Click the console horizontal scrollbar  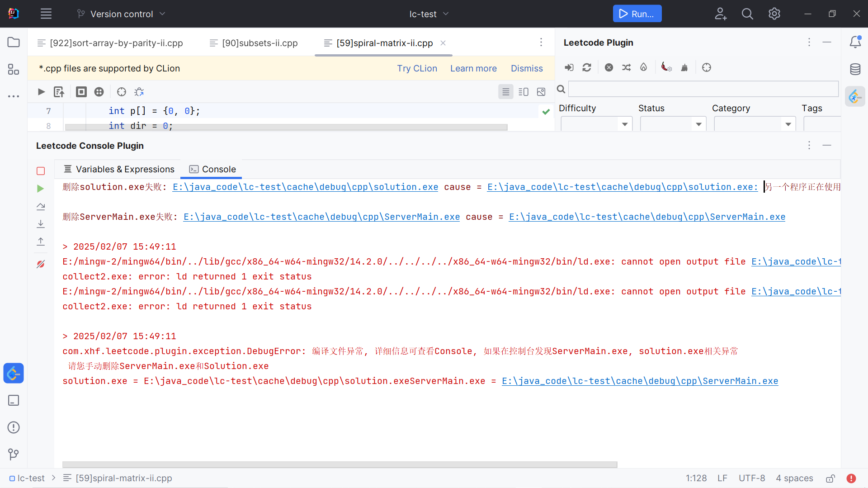340,464
